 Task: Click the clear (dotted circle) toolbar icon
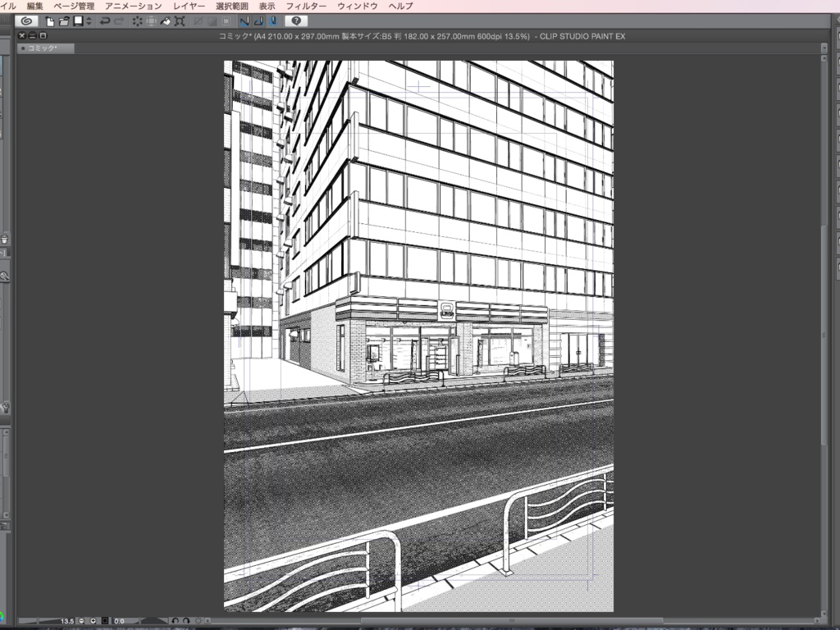(137, 21)
